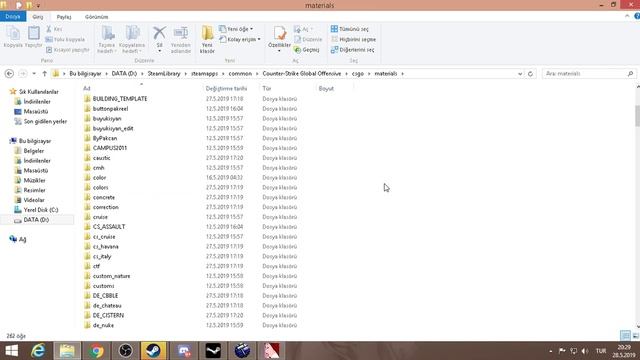This screenshot has height=360, width=640.
Task: Select the Paylaş ribbon tab
Action: pos(64,17)
